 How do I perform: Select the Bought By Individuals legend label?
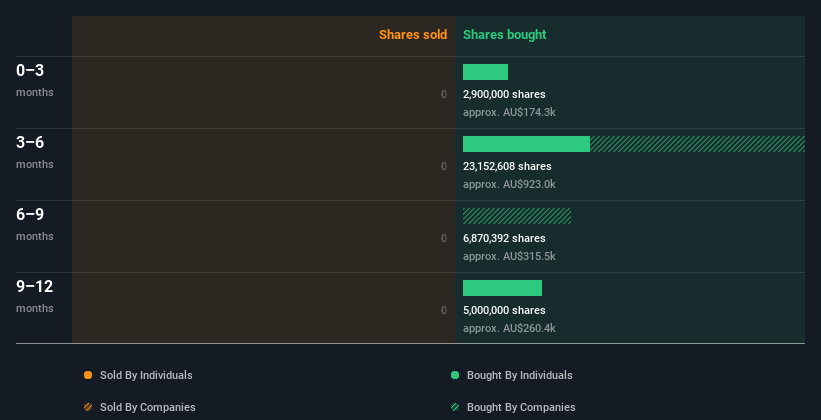click(x=519, y=375)
